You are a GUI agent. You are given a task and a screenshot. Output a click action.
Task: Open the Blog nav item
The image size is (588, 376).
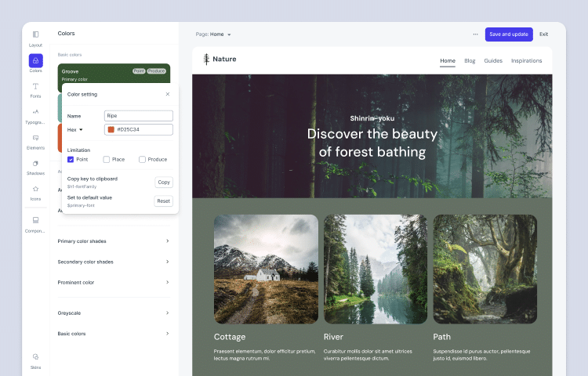(470, 60)
